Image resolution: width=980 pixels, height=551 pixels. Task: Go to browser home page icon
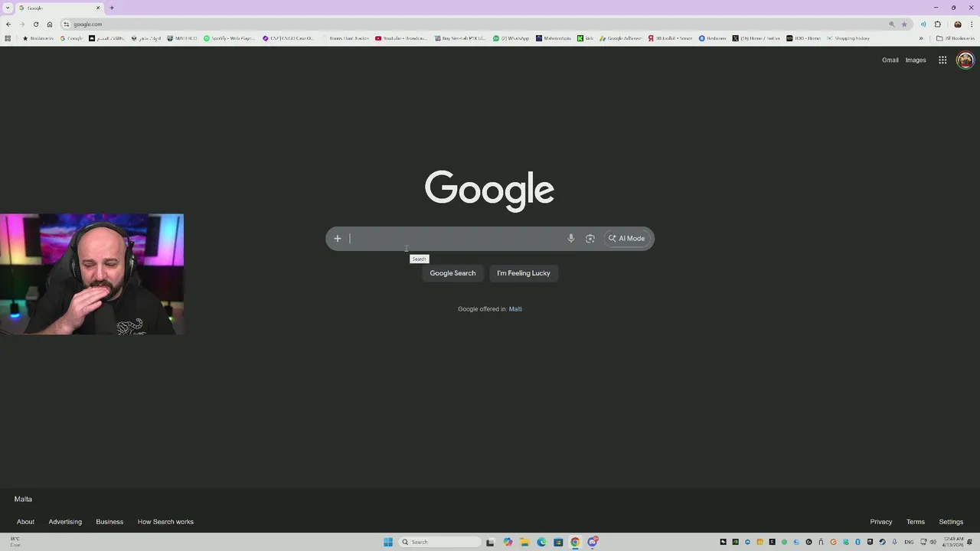tap(50, 24)
